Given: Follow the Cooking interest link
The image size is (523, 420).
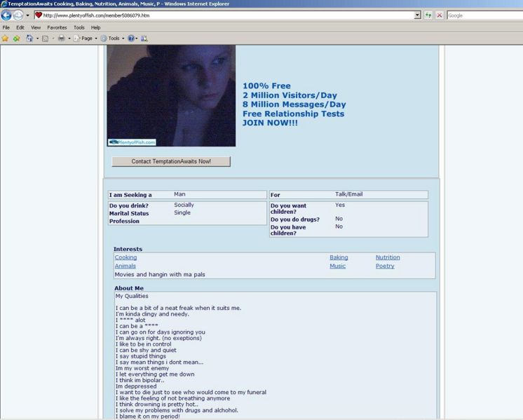Looking at the screenshot, I should (x=125, y=257).
